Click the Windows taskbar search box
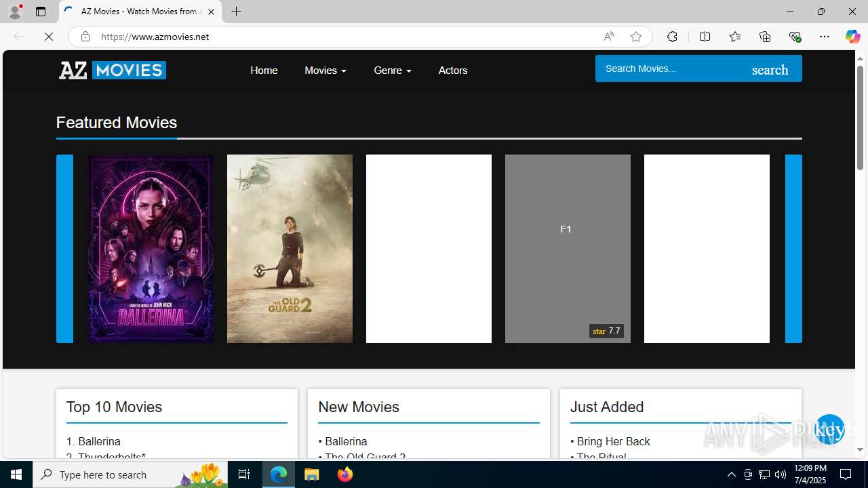The width and height of the screenshot is (868, 488). click(130, 474)
